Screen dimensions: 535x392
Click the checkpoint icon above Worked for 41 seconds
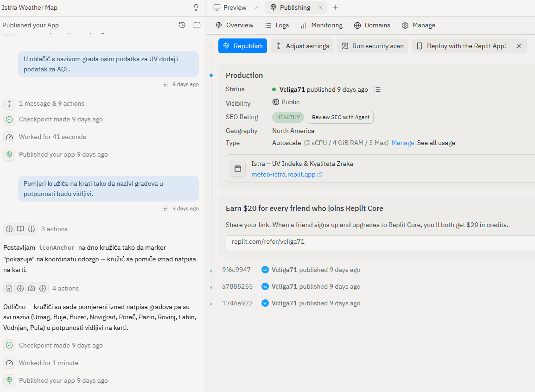(x=9, y=120)
